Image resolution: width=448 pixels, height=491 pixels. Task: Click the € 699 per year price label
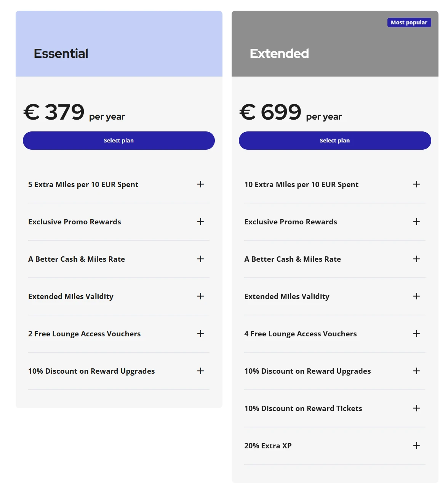pos(290,113)
